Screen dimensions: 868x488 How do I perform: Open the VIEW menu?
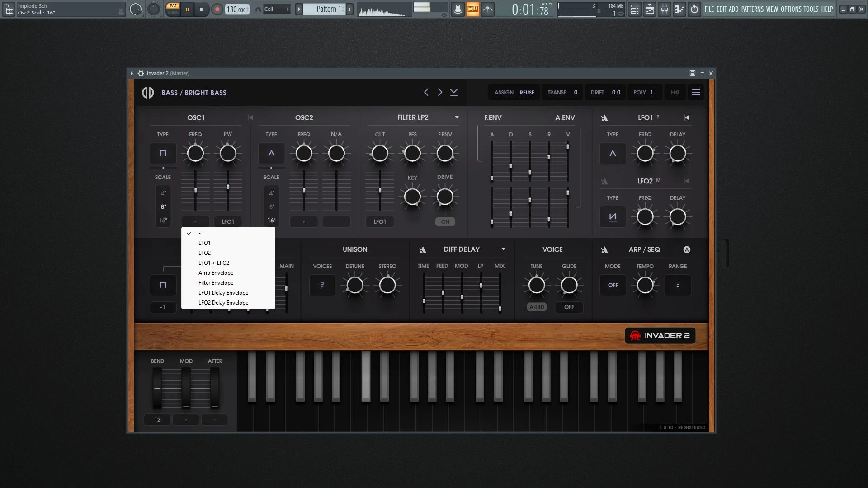point(772,9)
